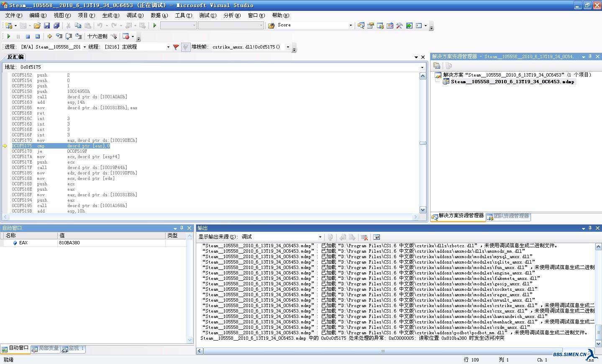Open the 帮助(H) menu
The image size is (602, 364).
(280, 15)
